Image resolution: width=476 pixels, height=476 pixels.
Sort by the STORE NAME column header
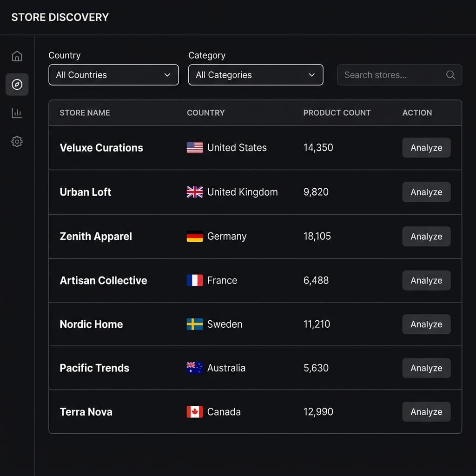85,112
